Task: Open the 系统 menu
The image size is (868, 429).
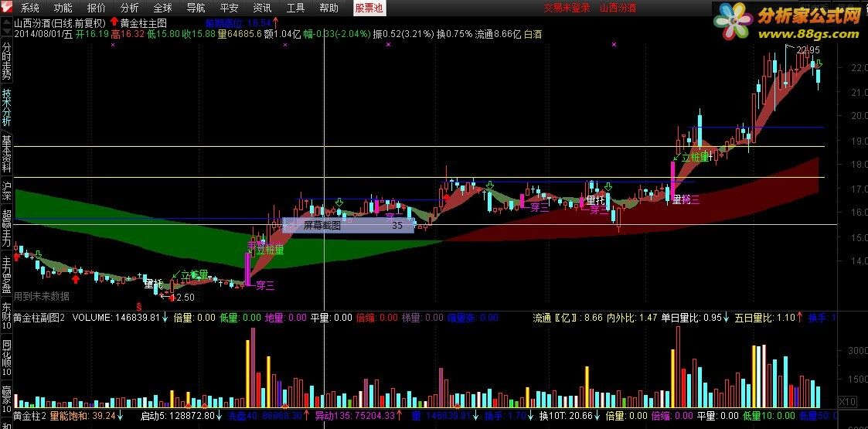Action: [30, 8]
